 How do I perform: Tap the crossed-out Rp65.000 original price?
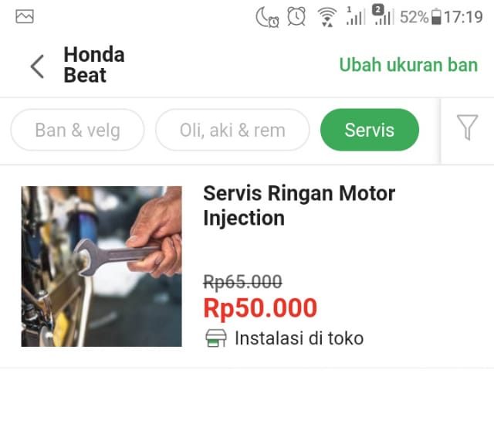tap(242, 281)
